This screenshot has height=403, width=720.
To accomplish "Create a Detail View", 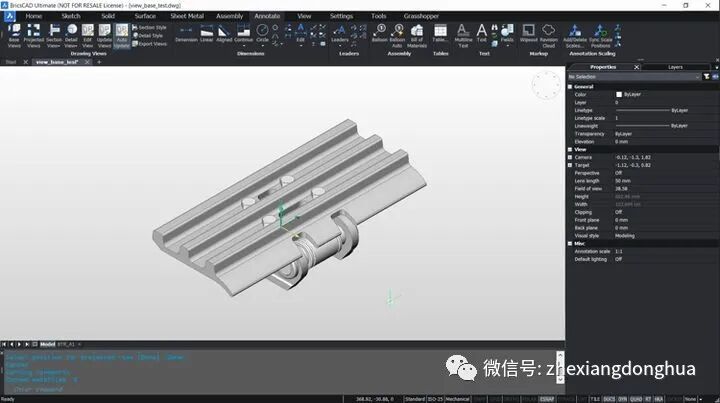I will (x=71, y=36).
